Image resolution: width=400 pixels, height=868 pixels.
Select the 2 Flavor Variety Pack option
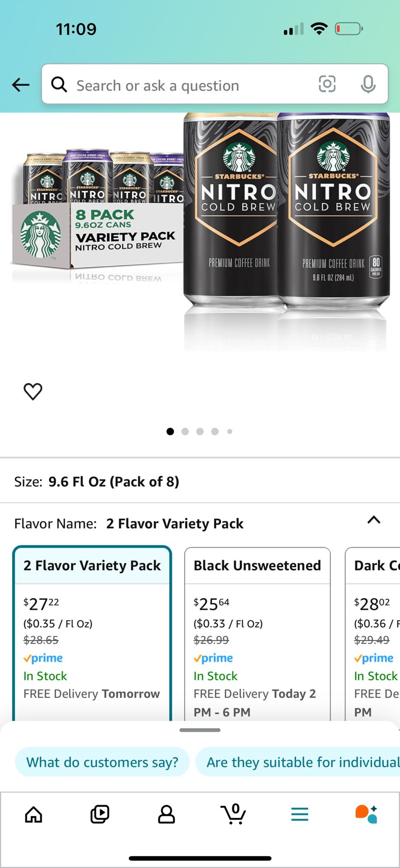point(92,633)
